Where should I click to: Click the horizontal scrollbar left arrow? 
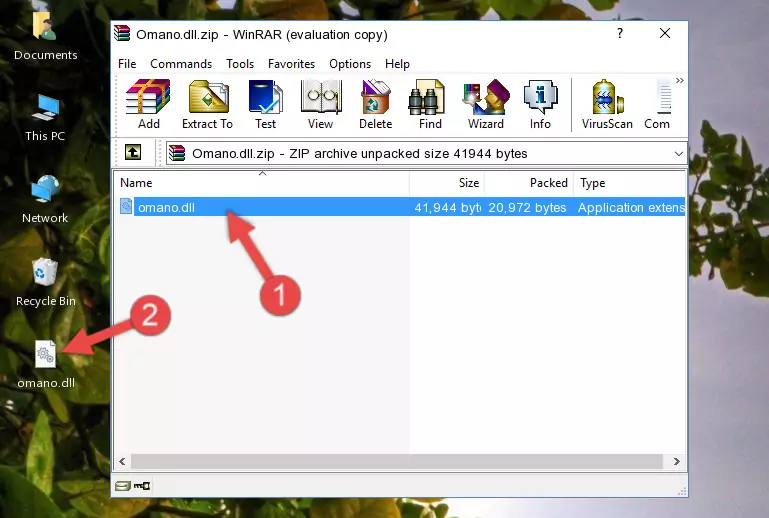click(122, 461)
